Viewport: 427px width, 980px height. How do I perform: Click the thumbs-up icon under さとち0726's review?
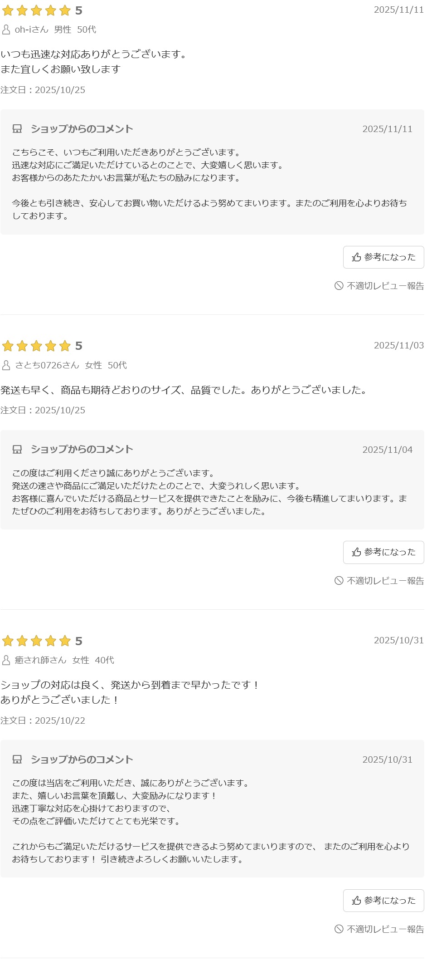click(x=357, y=552)
